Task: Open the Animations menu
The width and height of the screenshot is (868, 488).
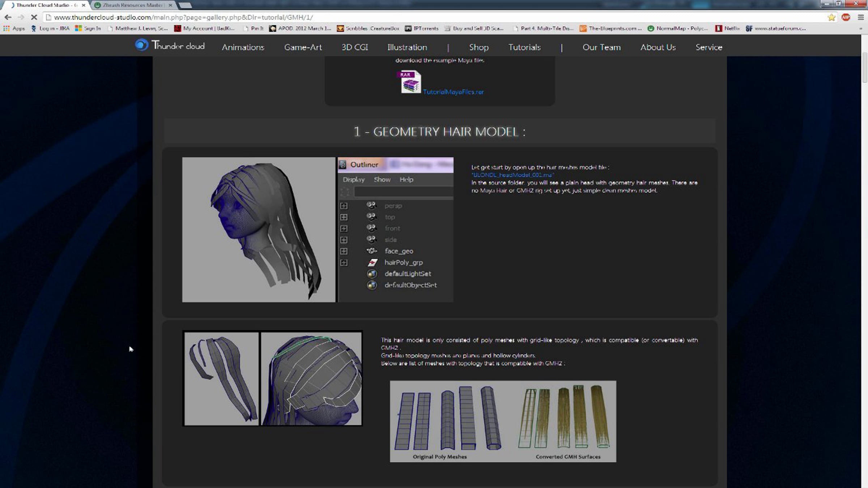Action: coord(243,47)
